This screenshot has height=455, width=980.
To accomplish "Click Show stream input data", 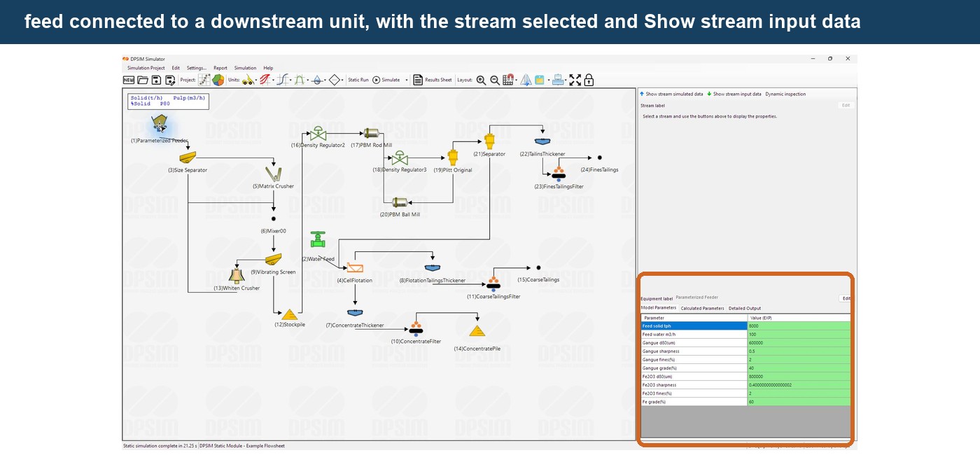I will point(734,94).
